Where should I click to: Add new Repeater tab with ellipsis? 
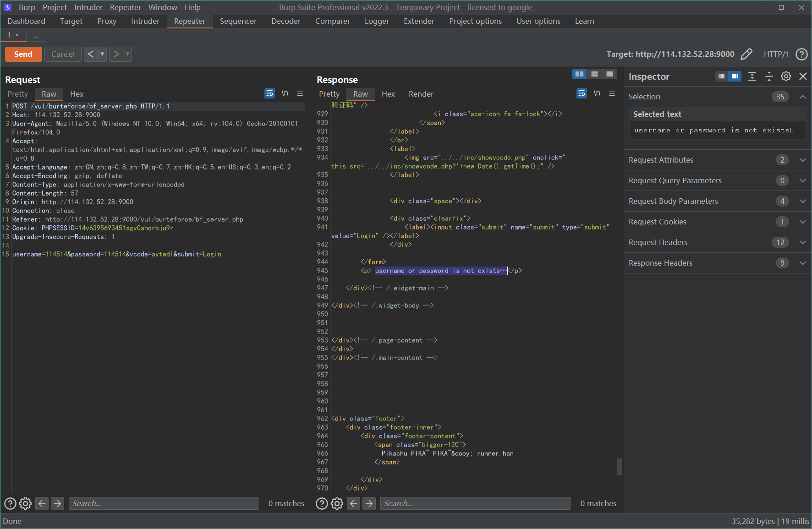point(36,35)
